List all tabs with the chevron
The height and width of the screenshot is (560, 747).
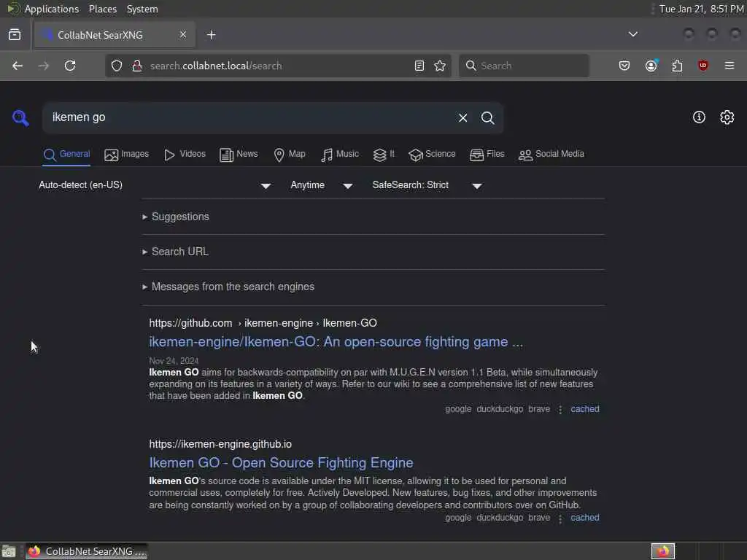point(632,34)
